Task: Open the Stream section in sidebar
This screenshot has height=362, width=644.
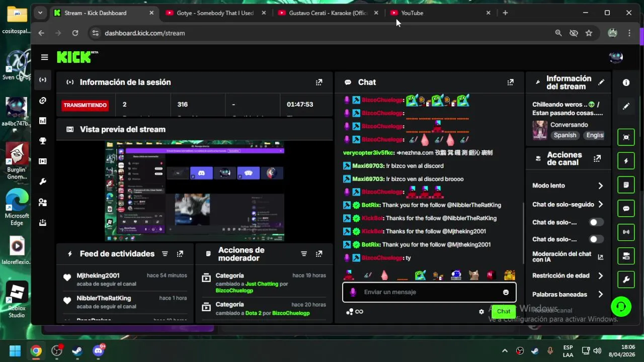Action: (43, 80)
